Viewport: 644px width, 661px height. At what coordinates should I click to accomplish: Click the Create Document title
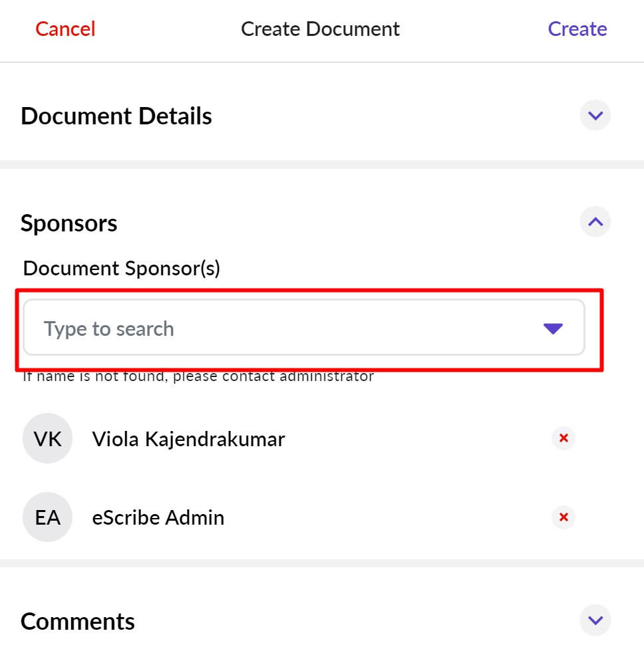pos(321,29)
